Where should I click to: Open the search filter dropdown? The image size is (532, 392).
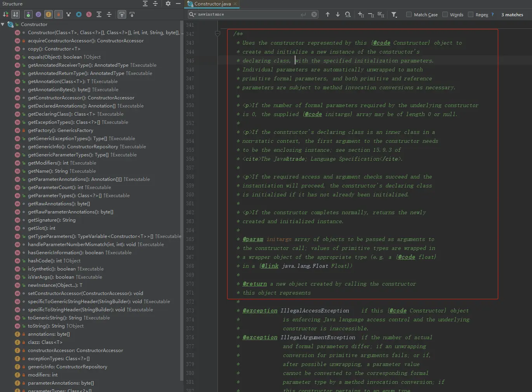pyautogui.click(x=394, y=15)
